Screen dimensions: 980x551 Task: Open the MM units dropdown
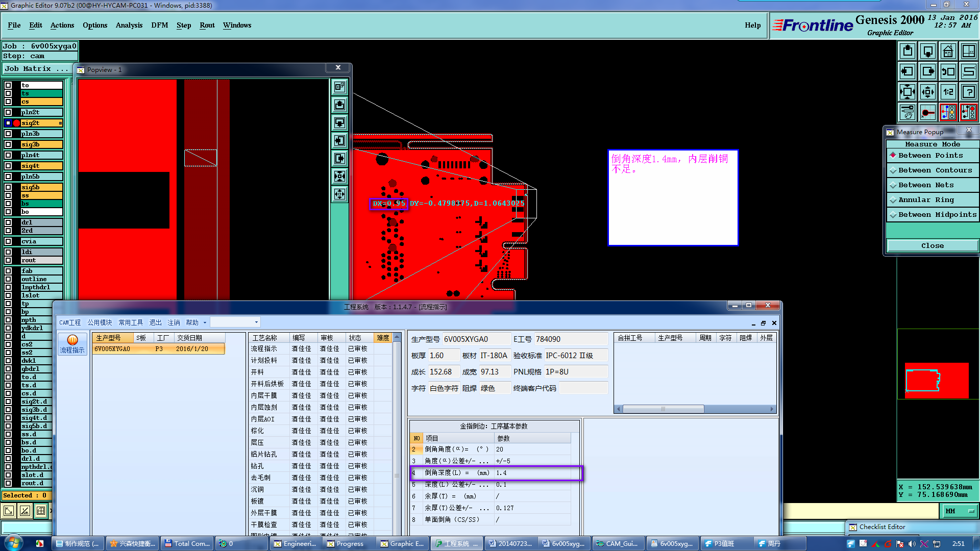click(960, 511)
